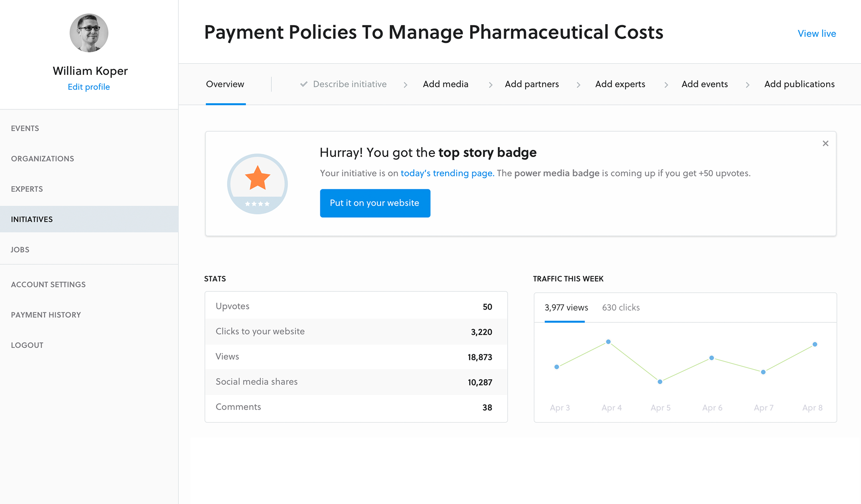Click the Apr 4 chart data point
Screen dimensions: 861x504
click(x=608, y=342)
